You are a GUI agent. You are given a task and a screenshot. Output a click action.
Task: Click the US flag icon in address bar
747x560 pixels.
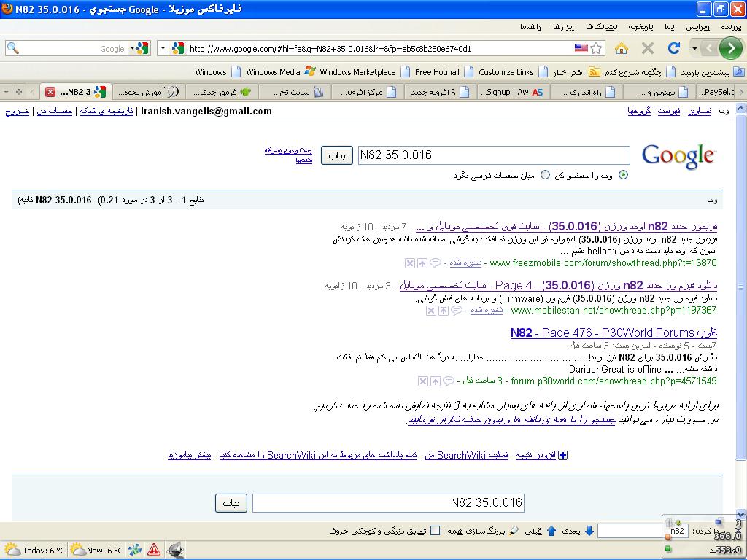click(x=581, y=48)
